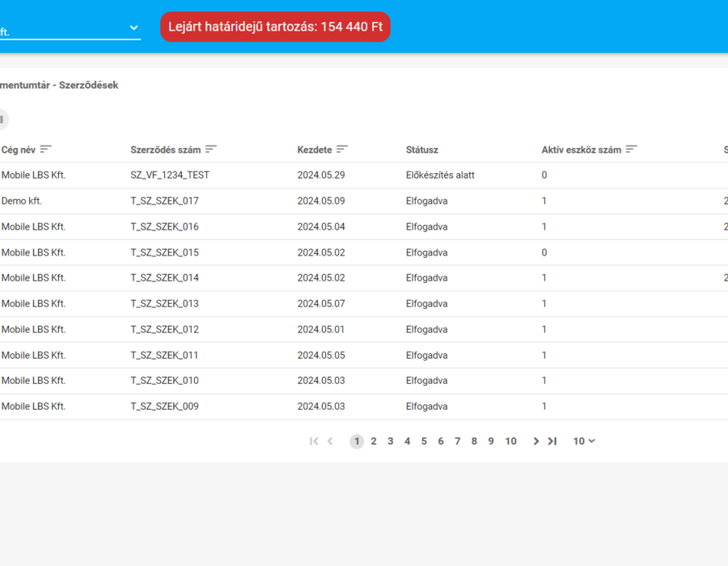Go to previous page of table
Viewport: 728px width, 566px height.
330,441
